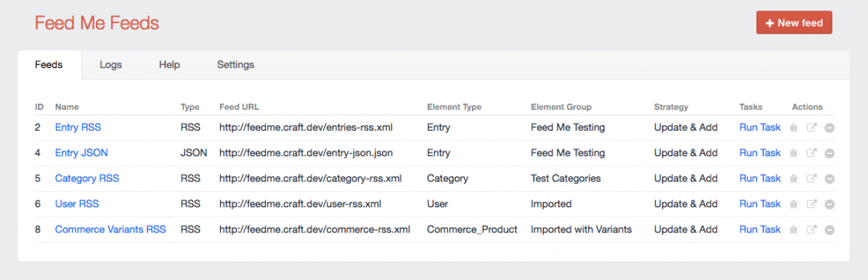
Task: Click the debug bug icon for Entry RSS
Action: (794, 128)
